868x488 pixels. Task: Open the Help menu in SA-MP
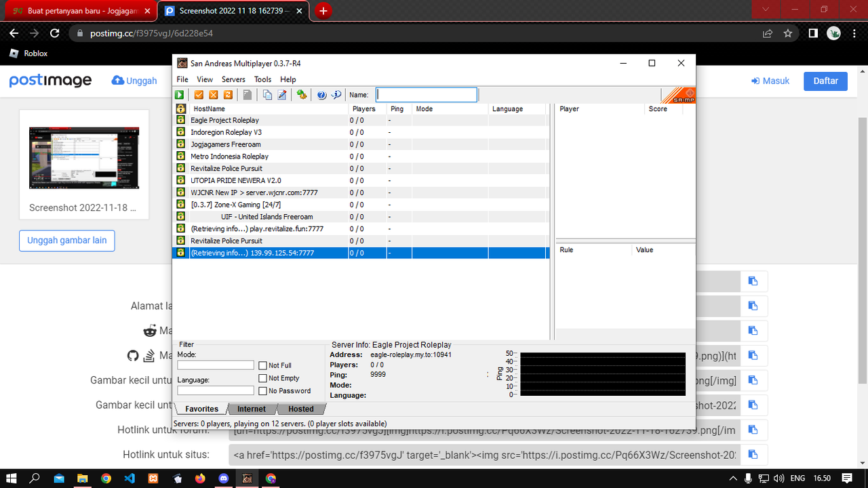pyautogui.click(x=288, y=79)
